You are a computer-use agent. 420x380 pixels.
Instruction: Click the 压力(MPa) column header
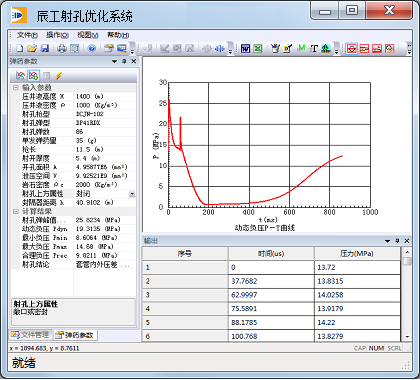pyautogui.click(x=357, y=254)
